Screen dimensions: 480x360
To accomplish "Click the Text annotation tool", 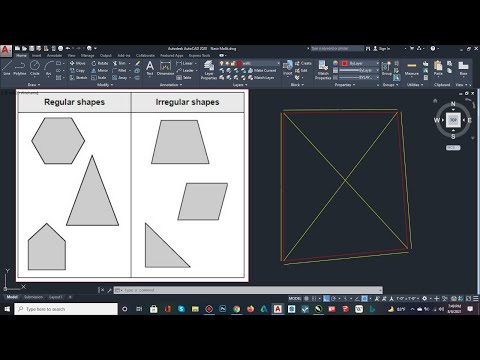I will click(150, 68).
